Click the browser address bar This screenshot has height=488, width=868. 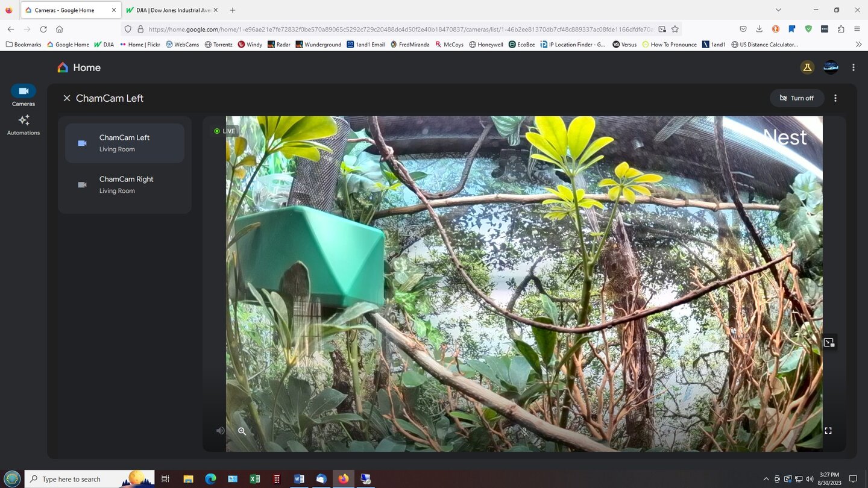click(x=398, y=29)
